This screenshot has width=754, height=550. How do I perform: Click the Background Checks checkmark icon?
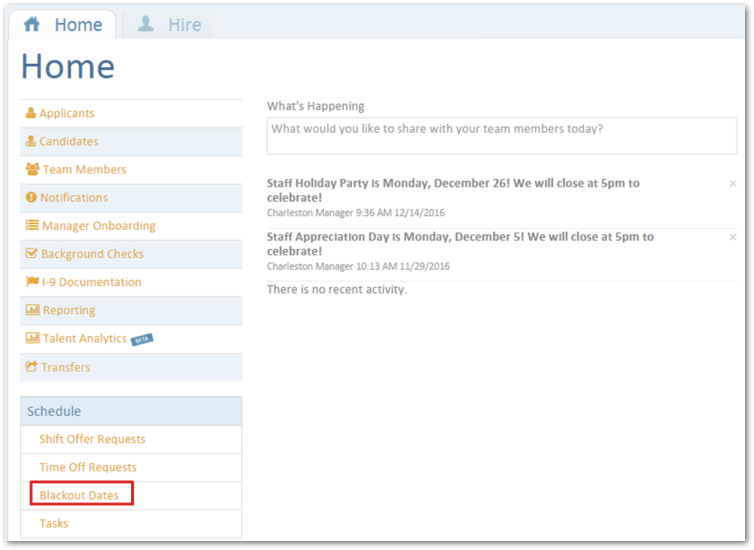31,253
